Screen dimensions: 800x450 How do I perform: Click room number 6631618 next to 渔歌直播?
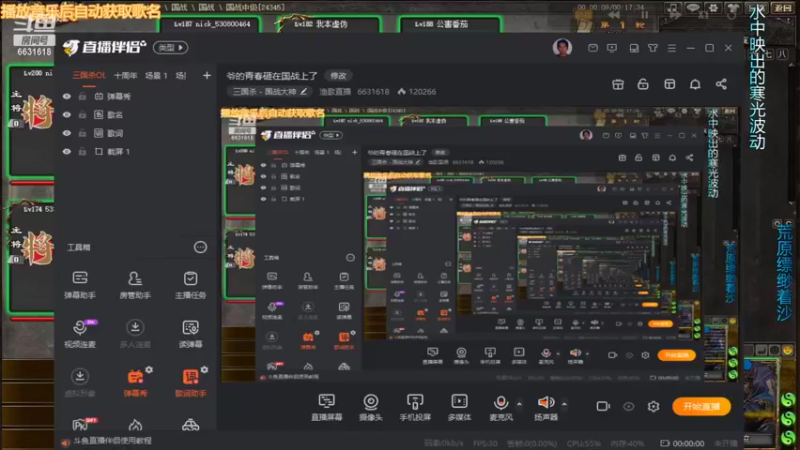[x=373, y=92]
